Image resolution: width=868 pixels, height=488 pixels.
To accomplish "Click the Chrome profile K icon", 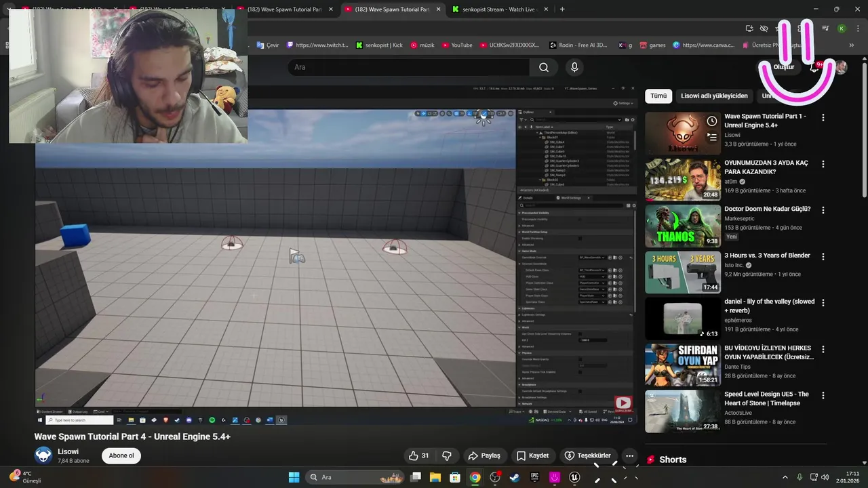I will (x=842, y=28).
